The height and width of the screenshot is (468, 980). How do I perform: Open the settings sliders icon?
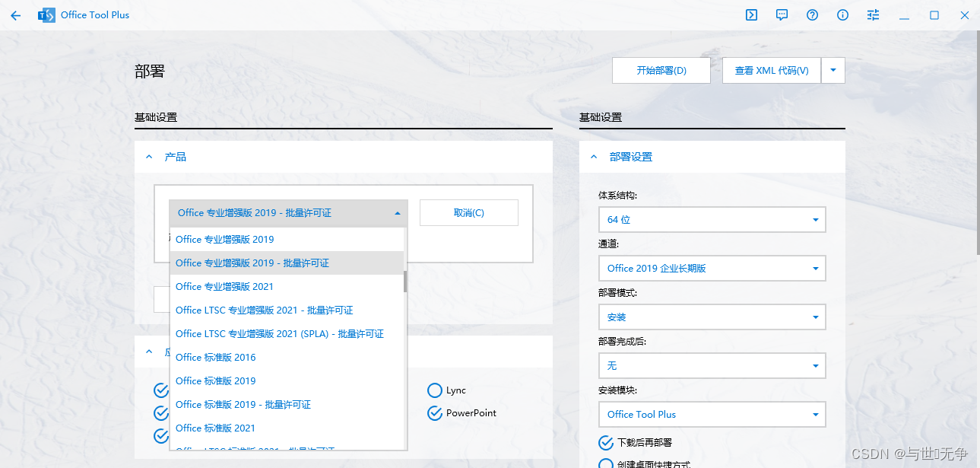point(873,14)
